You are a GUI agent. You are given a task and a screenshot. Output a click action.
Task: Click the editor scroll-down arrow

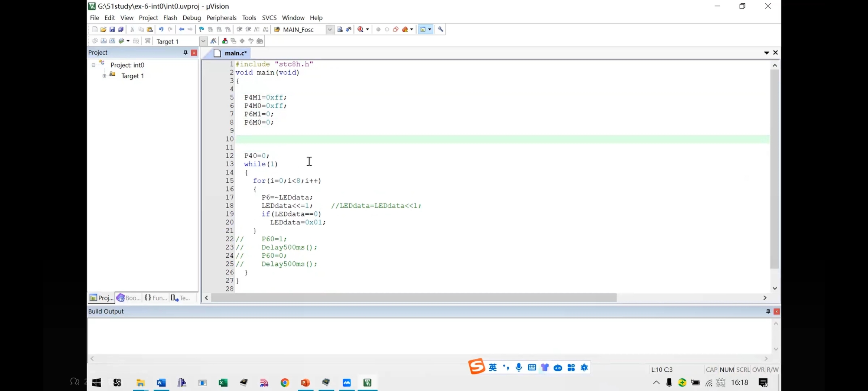tap(775, 288)
